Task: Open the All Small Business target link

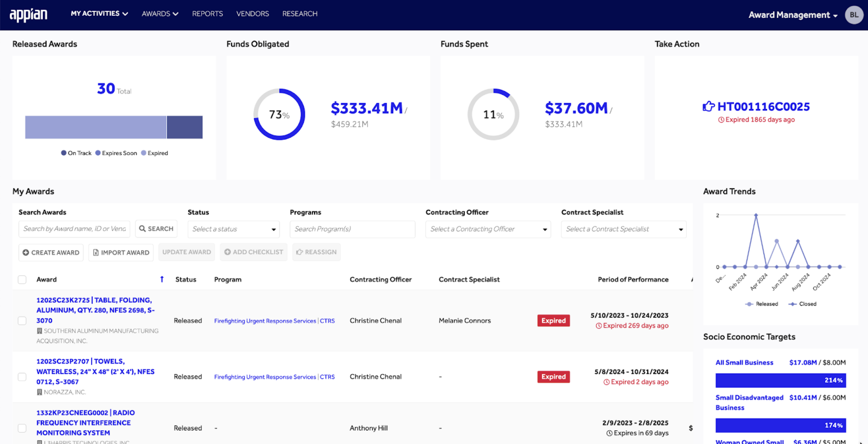Action: coord(744,362)
